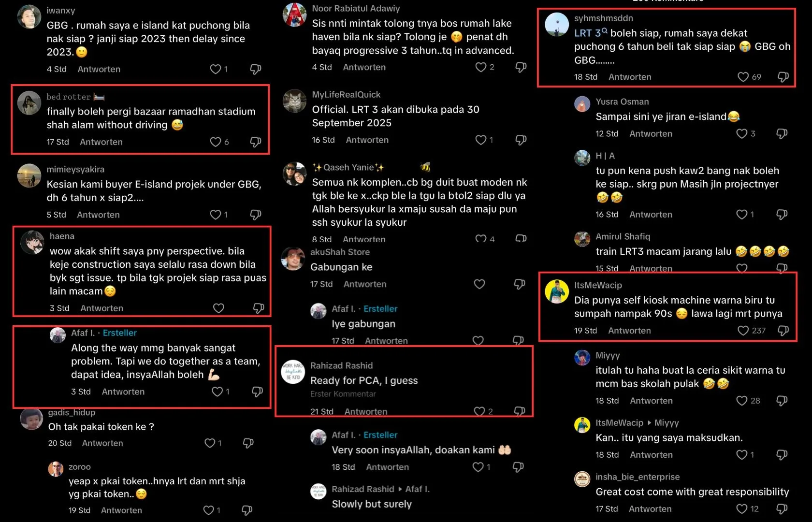
Task: Open Afaf I. Ersteller profile name
Action: click(x=83, y=333)
